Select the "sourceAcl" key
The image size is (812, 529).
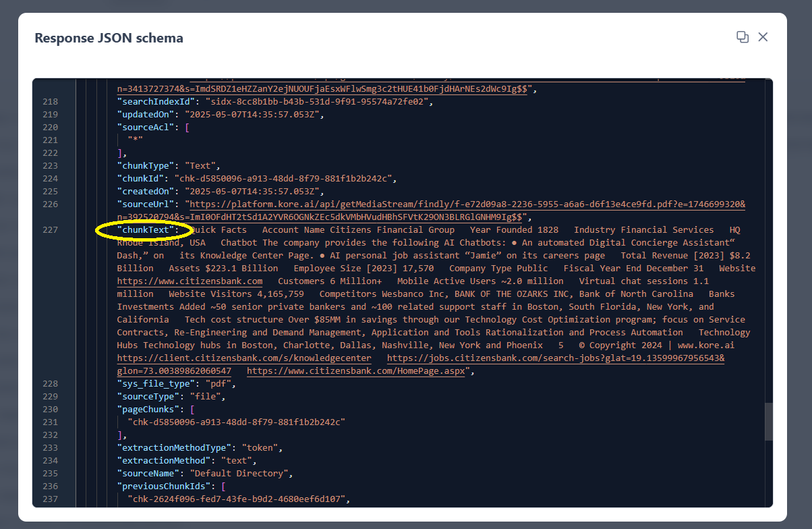tap(145, 128)
